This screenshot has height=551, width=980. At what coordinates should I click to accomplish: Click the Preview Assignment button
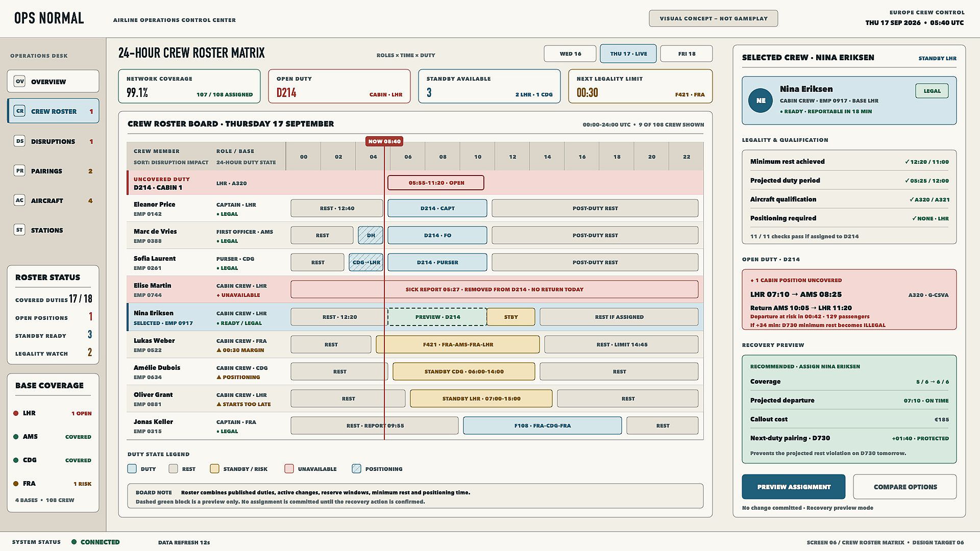point(794,487)
